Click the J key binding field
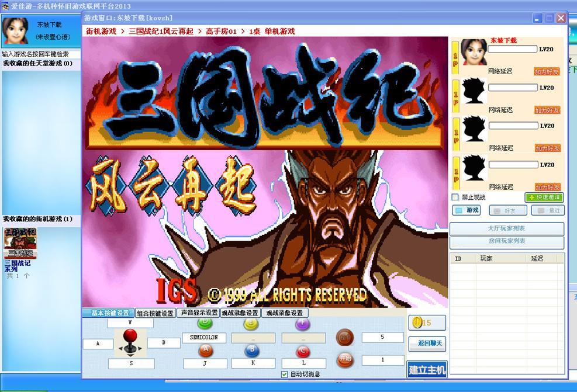The height and width of the screenshot is (392, 577). (205, 363)
